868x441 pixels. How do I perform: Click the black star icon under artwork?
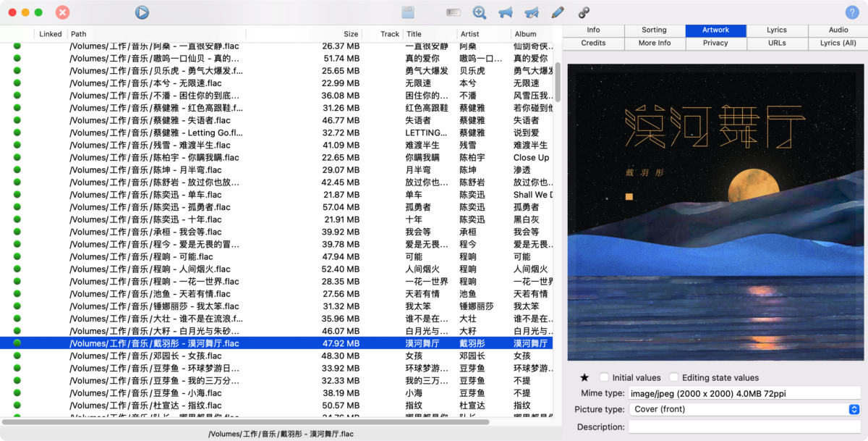[584, 377]
